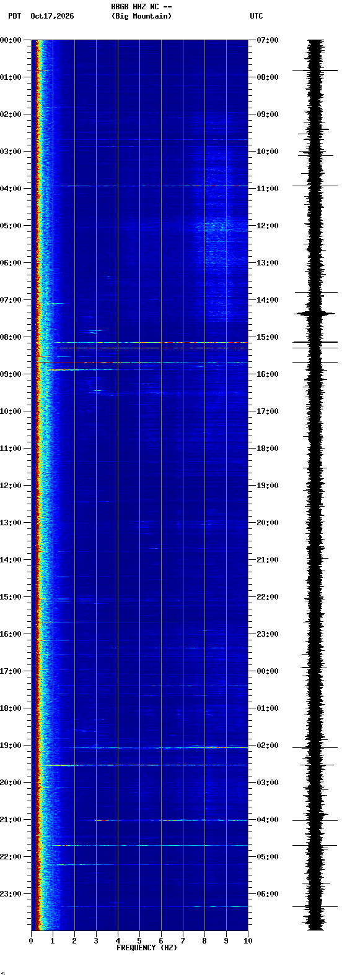This screenshot has width=342, height=980.
Task: Click the UTC '15:00' time label
Action: pos(268,337)
